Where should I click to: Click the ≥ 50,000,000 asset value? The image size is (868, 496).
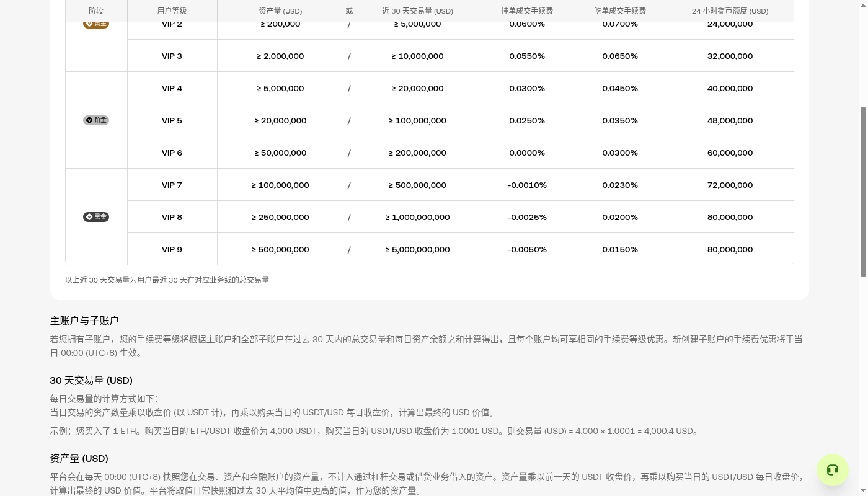(280, 153)
